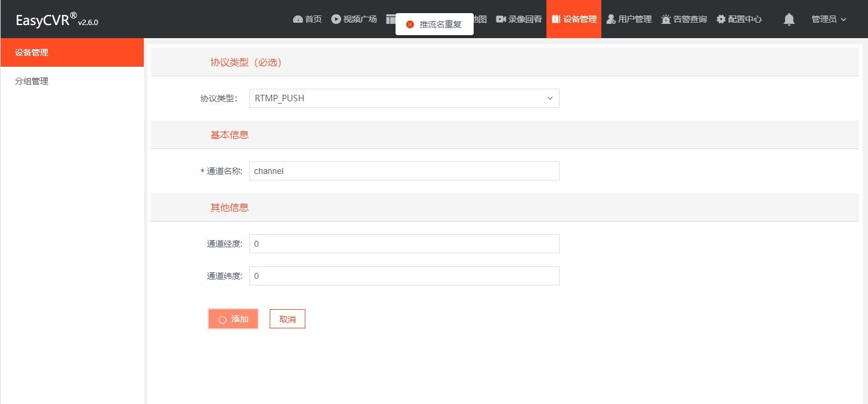Click the red error icon in the toast
The image size is (868, 404).
click(410, 24)
